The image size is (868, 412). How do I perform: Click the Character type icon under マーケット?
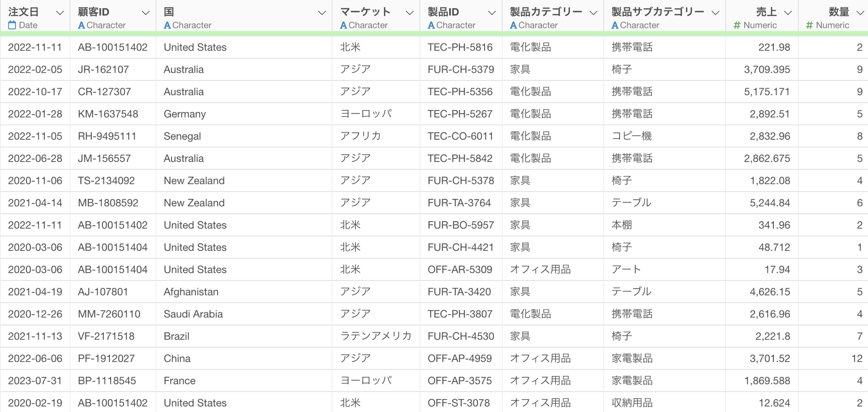[x=343, y=25]
